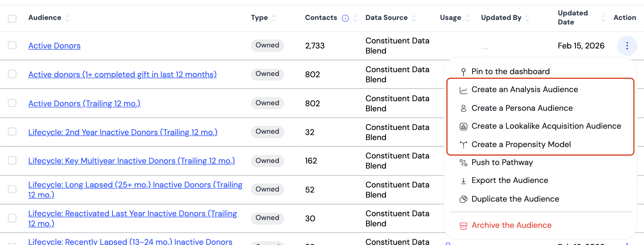
Task: Click the chart icon for Create an Analysis Audience
Action: coord(463,90)
